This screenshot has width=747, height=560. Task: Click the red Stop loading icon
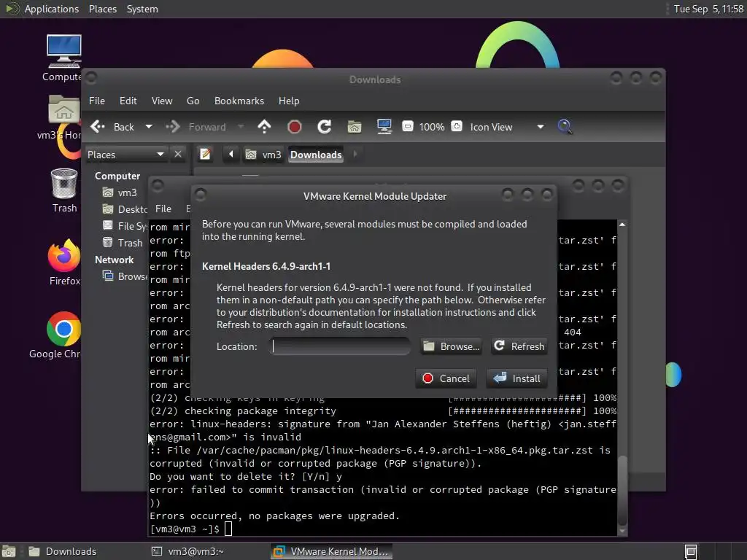coord(295,127)
